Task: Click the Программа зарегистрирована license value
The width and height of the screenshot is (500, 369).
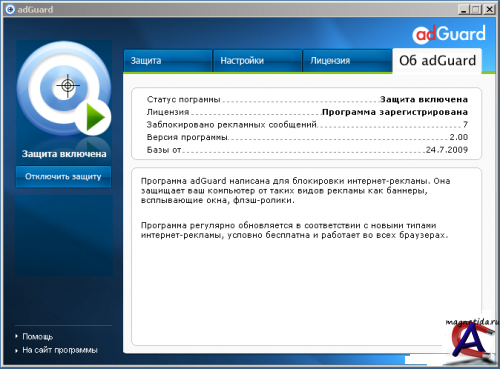Action: 395,112
